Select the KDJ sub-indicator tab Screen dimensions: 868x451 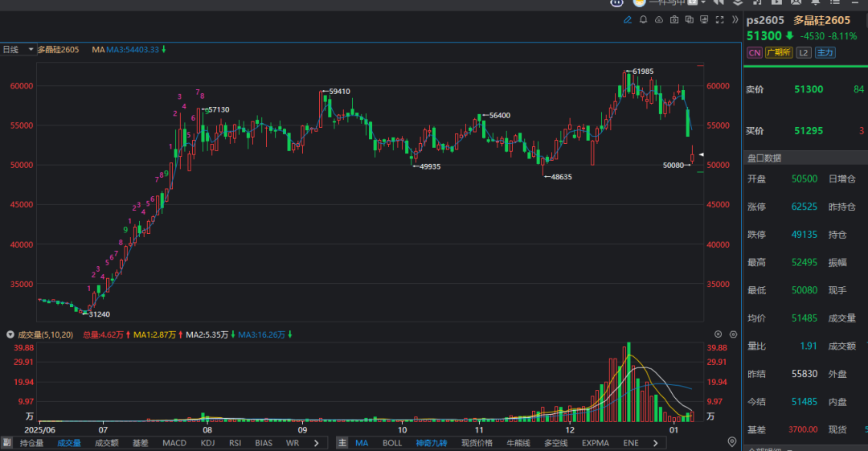click(x=208, y=443)
